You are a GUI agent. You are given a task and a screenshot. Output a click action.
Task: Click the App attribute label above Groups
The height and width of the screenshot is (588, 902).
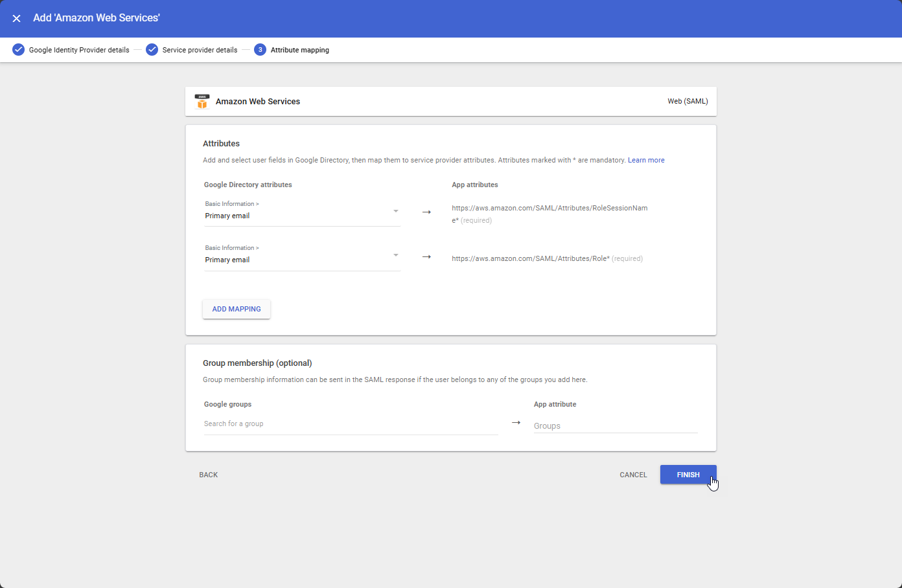tap(555, 404)
